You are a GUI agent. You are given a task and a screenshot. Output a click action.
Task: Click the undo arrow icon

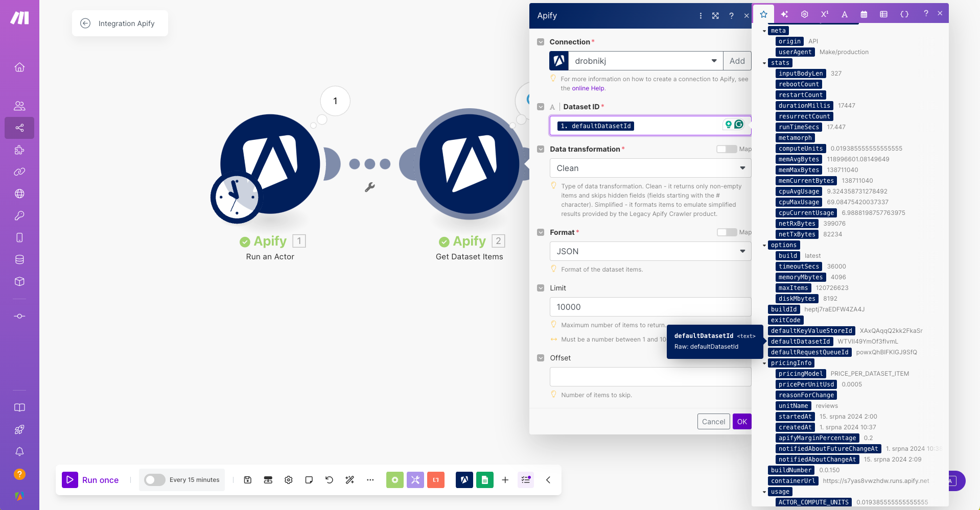click(329, 480)
